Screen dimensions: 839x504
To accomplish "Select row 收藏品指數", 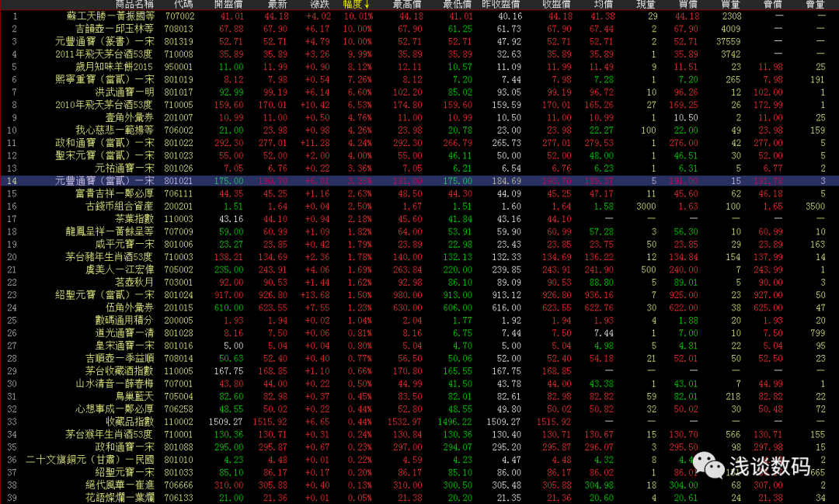I will coord(419,422).
